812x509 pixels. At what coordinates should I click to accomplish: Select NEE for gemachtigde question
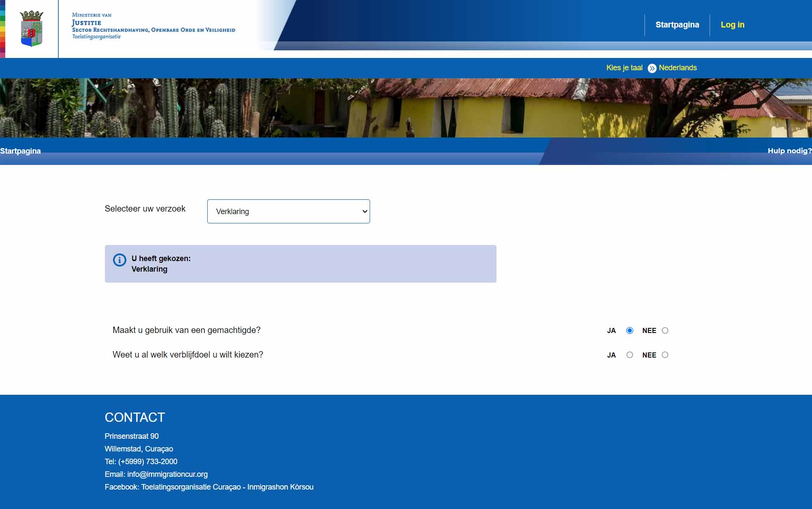[665, 330]
